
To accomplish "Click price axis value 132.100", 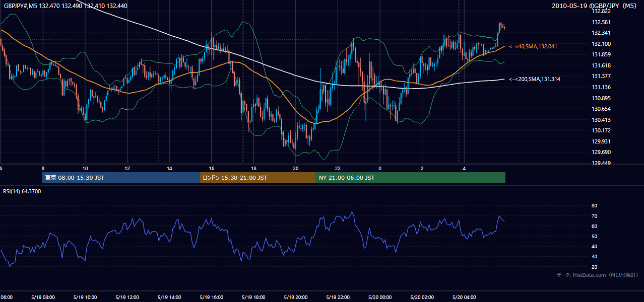I will tap(601, 44).
